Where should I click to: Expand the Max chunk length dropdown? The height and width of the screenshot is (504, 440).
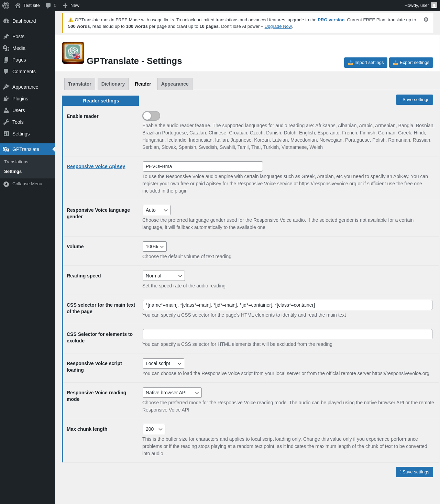[154, 429]
